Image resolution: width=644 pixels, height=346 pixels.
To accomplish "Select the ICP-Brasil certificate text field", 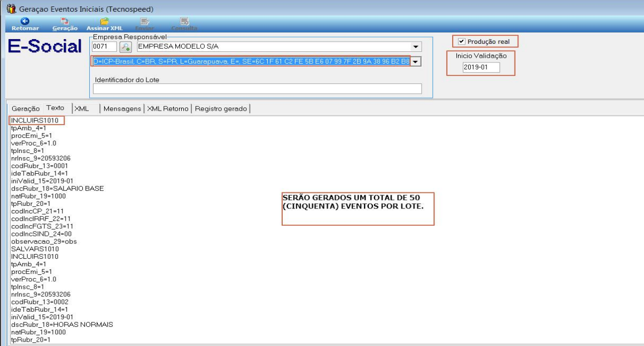I will click(251, 61).
